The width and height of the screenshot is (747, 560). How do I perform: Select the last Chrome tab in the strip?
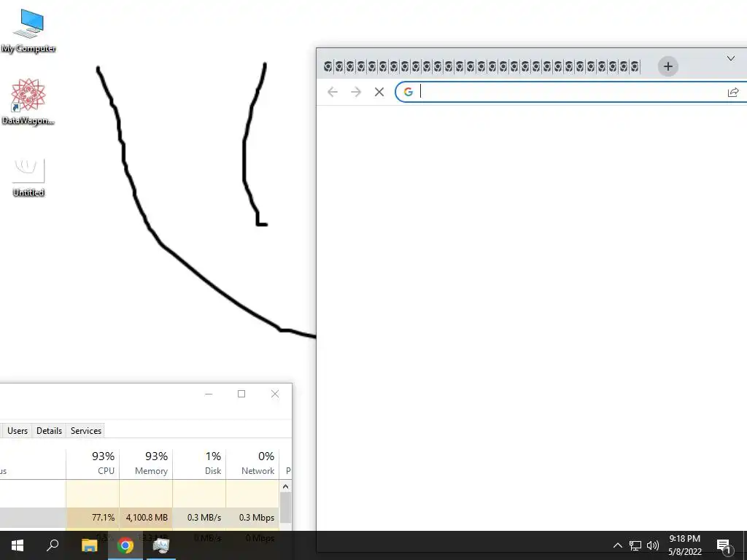click(635, 66)
